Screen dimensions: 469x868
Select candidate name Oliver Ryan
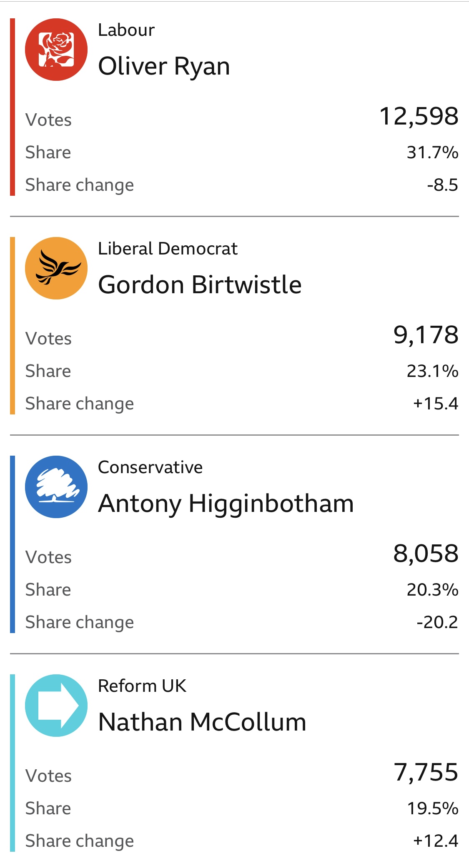(164, 67)
